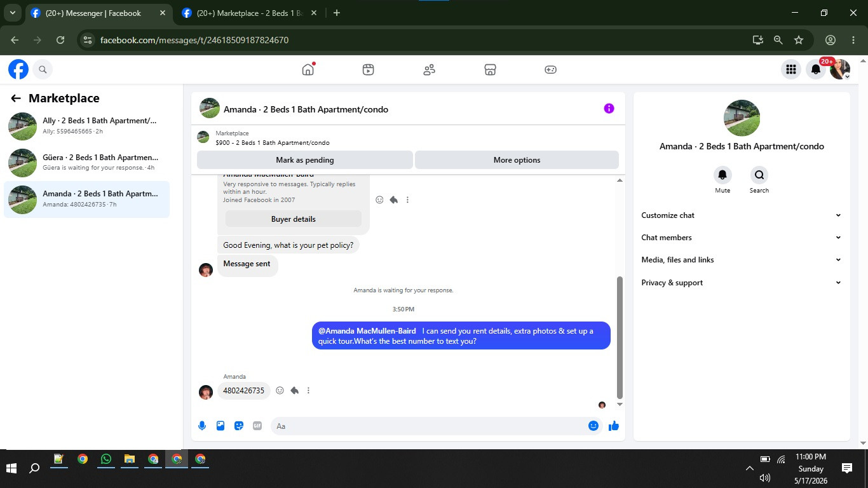Open the Gaming controller icon
This screenshot has width=868, height=488.
pyautogui.click(x=551, y=69)
